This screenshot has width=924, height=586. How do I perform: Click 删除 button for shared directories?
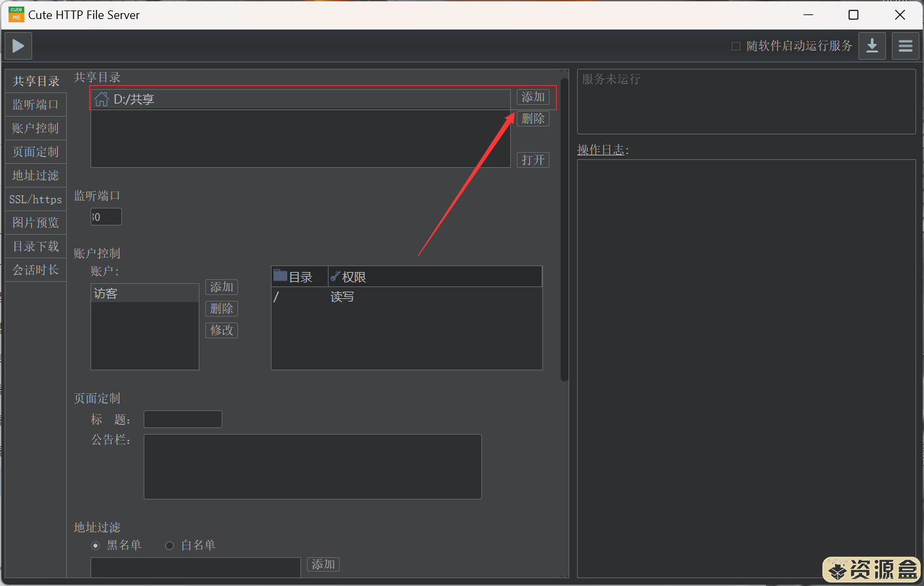[533, 119]
